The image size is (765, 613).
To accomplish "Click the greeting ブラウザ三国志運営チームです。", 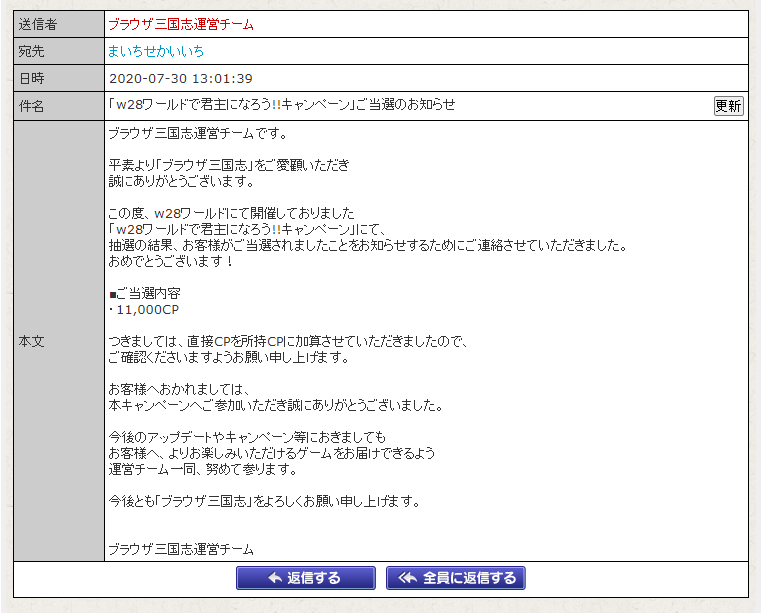I will coord(198,133).
